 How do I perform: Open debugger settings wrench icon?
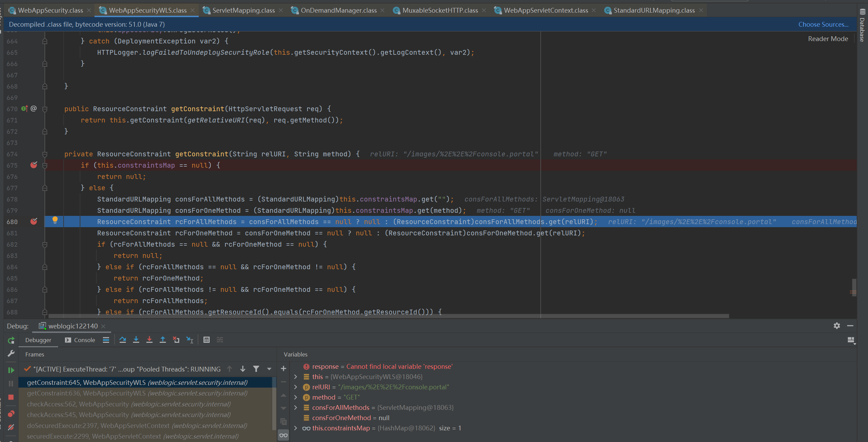tap(11, 353)
